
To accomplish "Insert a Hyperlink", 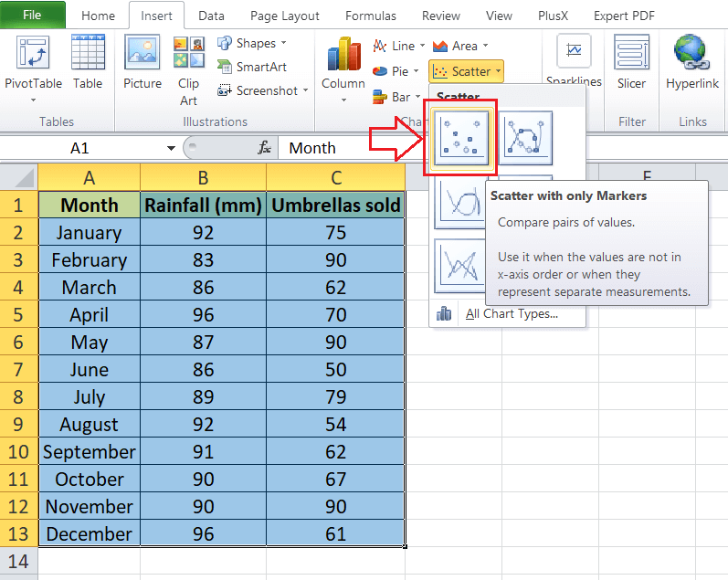I will (691, 63).
